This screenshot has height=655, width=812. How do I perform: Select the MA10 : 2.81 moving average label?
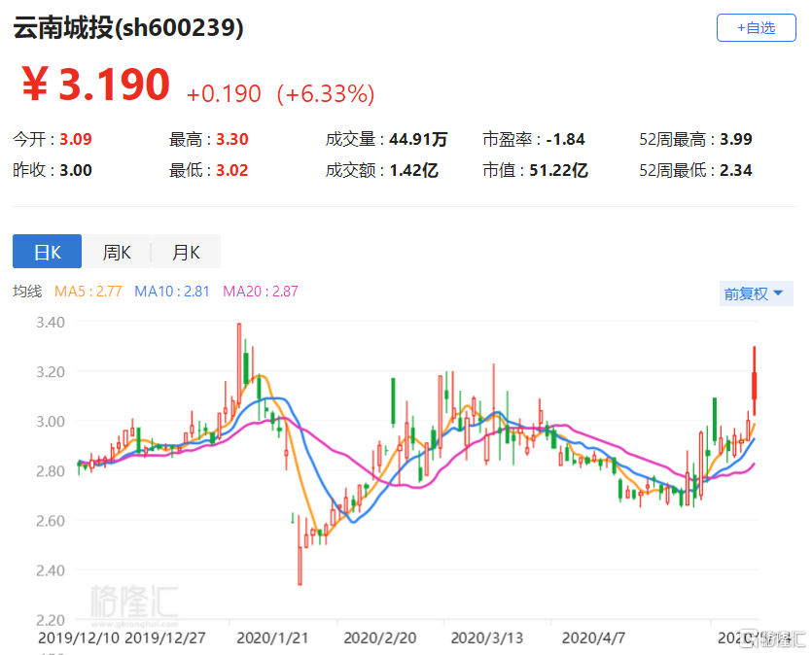[172, 292]
